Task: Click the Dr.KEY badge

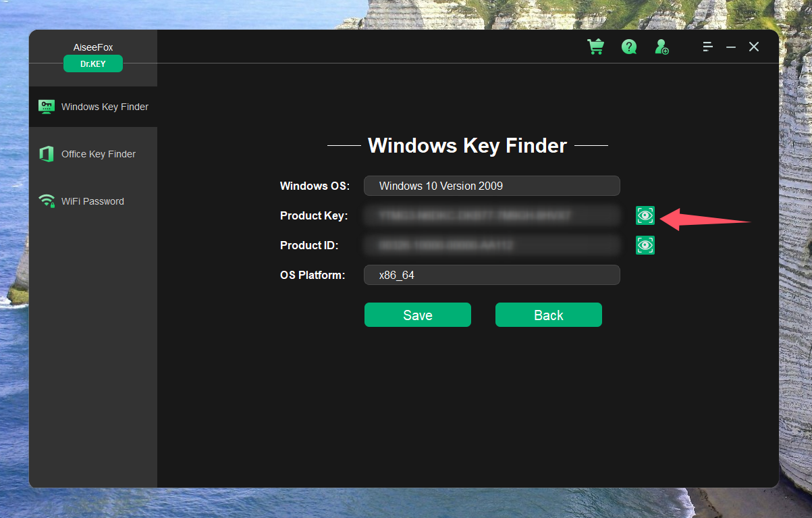Action: click(92, 63)
